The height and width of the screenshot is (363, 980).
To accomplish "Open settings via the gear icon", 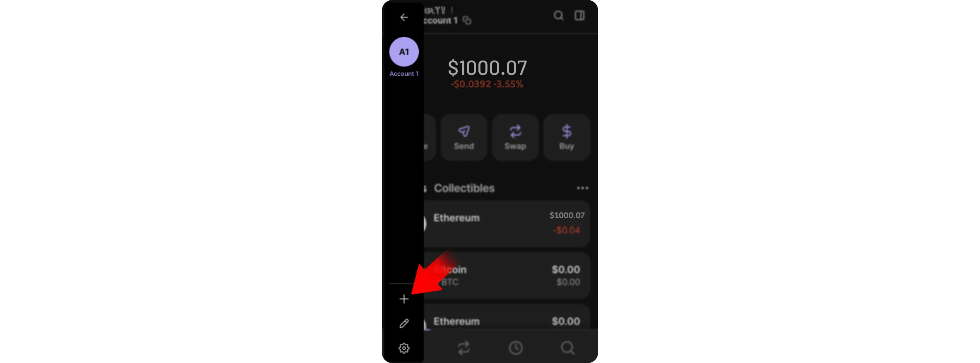I will point(404,348).
